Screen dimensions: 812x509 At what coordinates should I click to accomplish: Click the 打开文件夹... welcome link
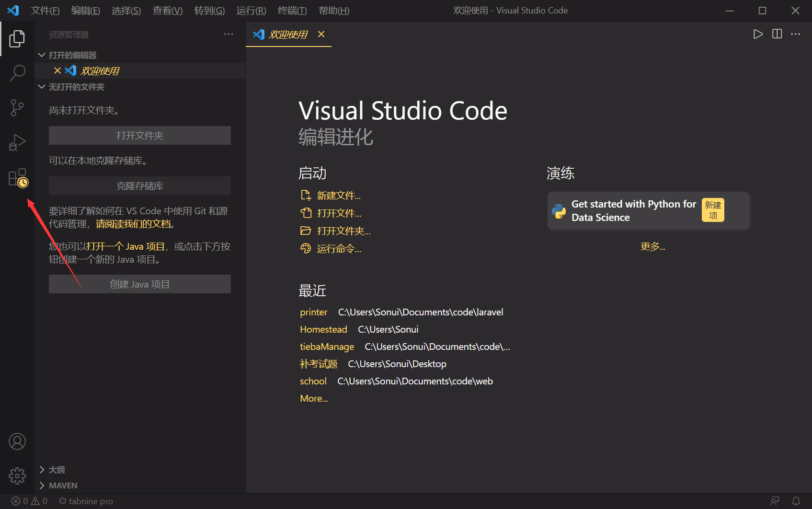pyautogui.click(x=344, y=231)
